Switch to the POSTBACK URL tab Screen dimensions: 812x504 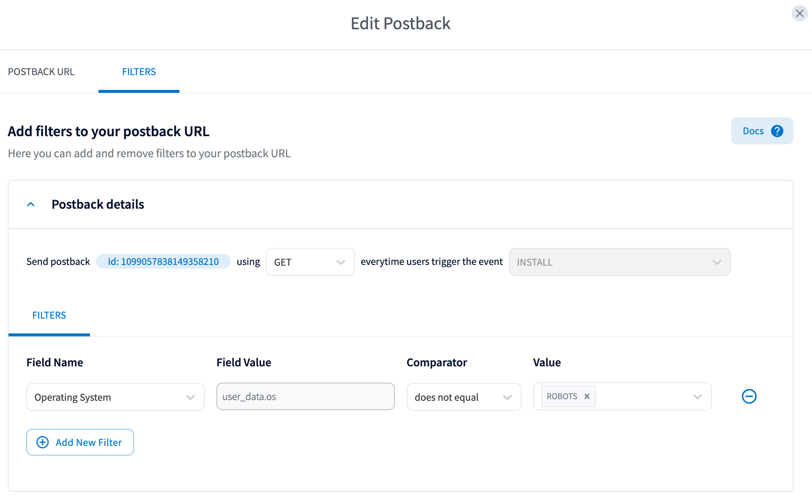pos(41,72)
